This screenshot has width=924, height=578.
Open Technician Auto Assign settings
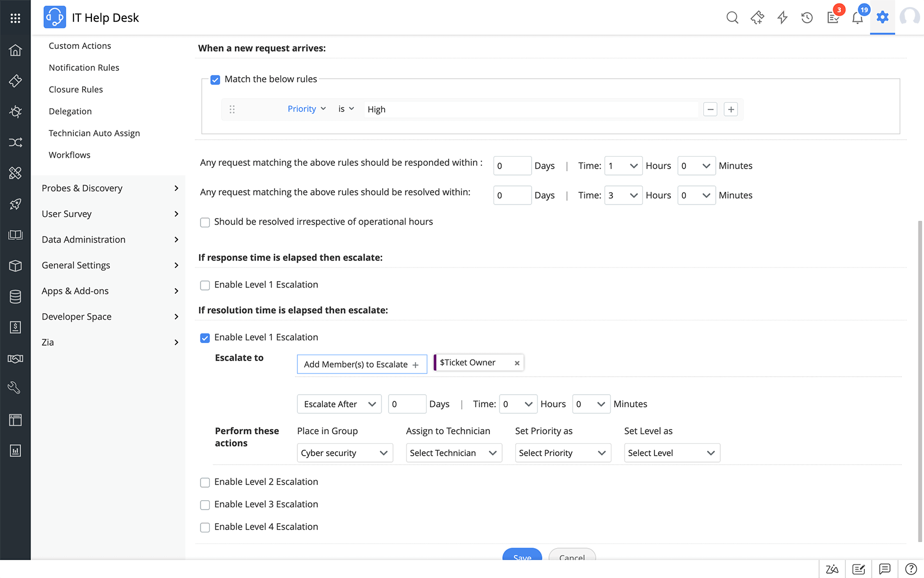tap(94, 133)
